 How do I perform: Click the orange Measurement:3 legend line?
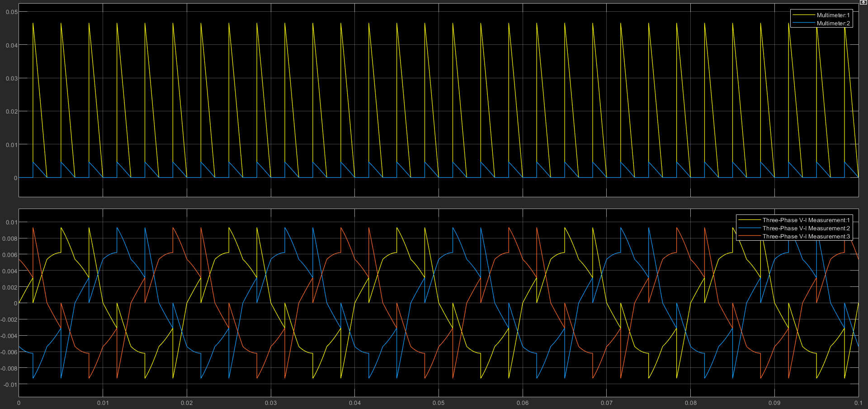coord(749,237)
